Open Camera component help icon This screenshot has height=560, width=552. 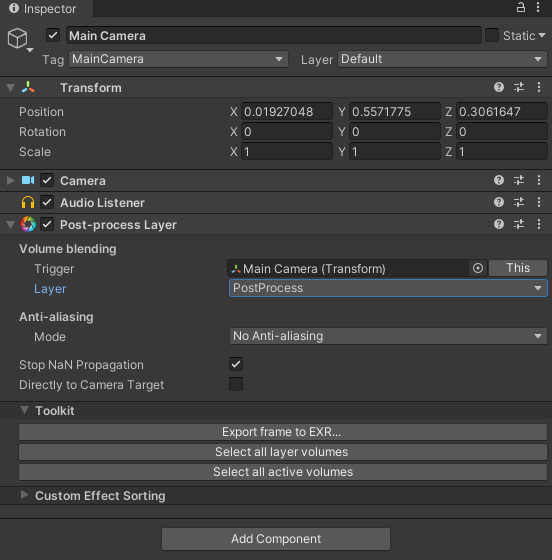[x=499, y=180]
